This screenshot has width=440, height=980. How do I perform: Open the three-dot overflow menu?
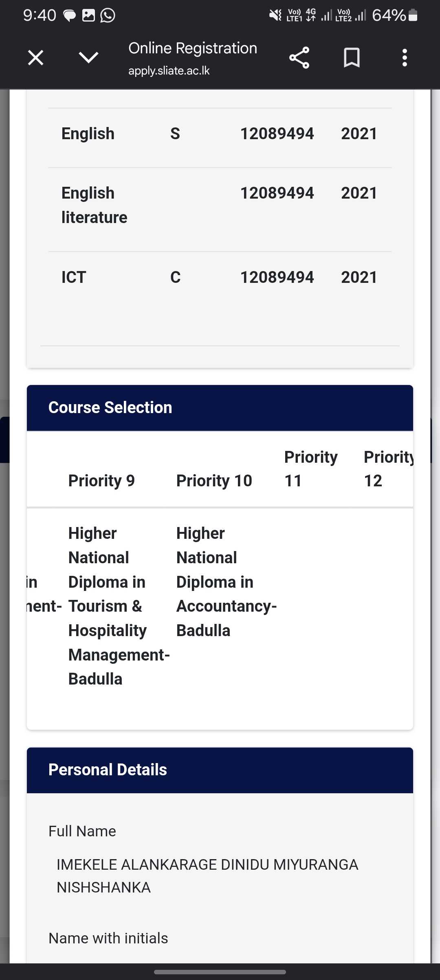point(405,58)
